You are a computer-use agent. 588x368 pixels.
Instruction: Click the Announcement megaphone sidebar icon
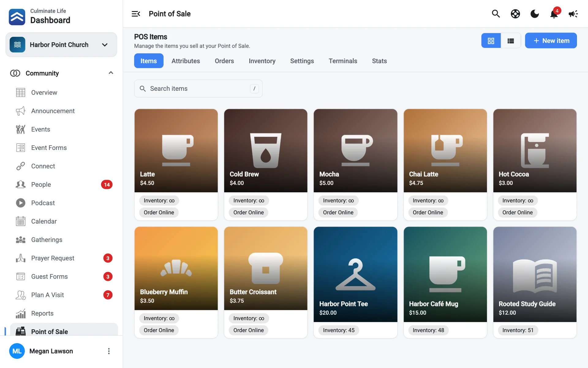(21, 111)
